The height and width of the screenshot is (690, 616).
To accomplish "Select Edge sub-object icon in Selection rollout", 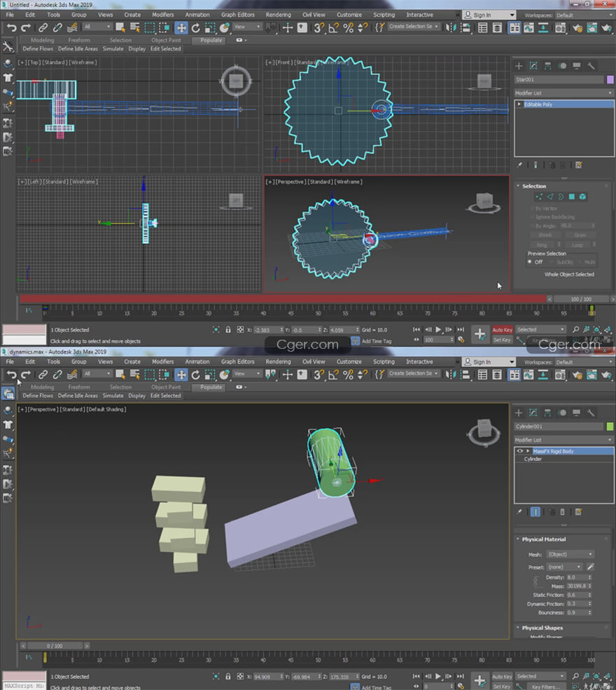I will (550, 197).
